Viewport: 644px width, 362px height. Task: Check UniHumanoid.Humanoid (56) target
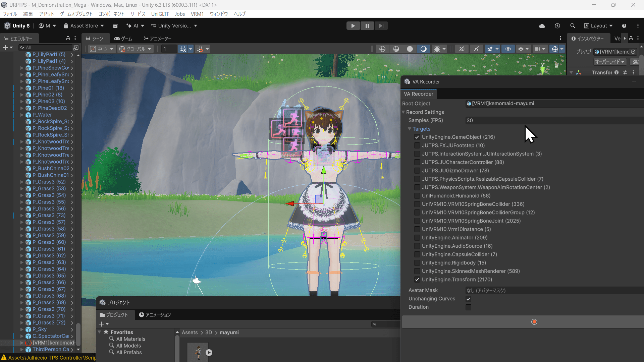[417, 196]
